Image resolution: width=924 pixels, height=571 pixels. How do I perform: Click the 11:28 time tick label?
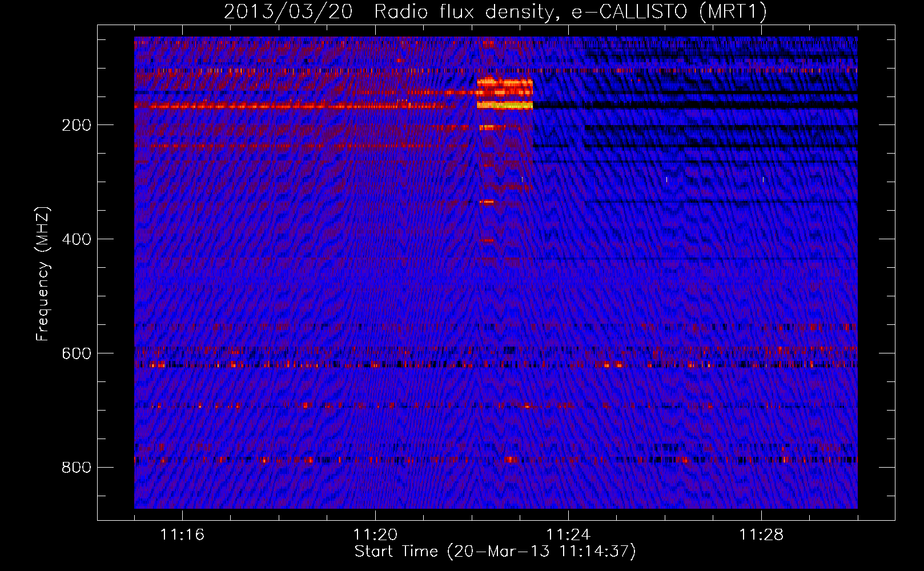coord(761,534)
